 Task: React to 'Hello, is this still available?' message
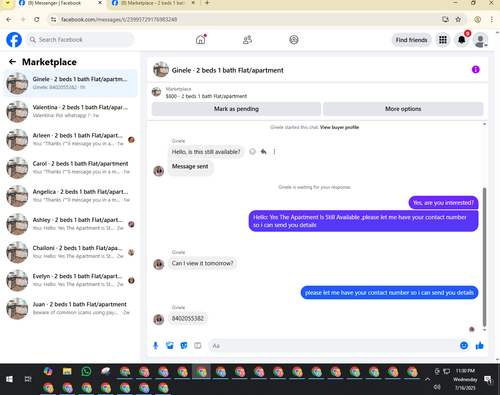(253, 152)
